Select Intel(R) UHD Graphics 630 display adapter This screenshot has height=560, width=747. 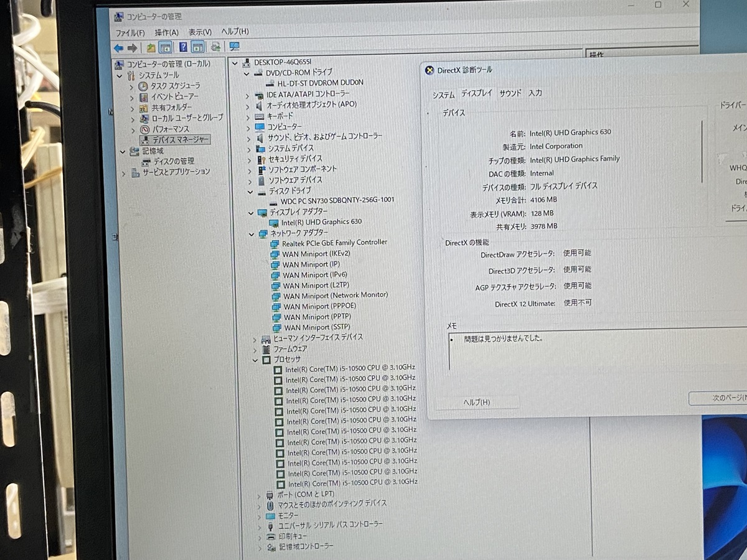pos(321,222)
